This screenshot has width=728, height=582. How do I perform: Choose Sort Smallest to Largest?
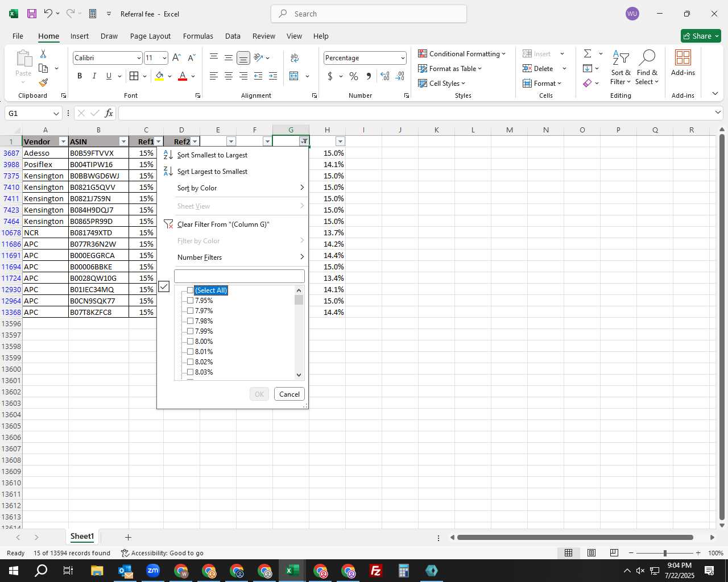(x=233, y=155)
